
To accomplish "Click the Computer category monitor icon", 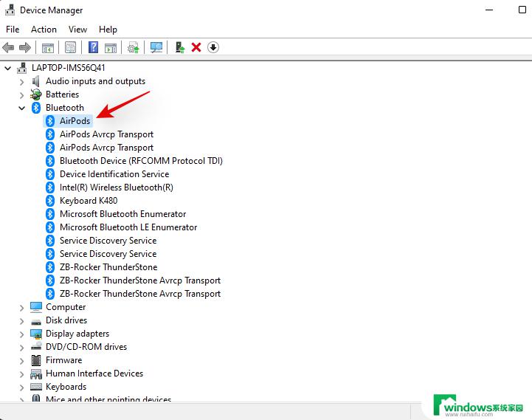I will 36,307.
